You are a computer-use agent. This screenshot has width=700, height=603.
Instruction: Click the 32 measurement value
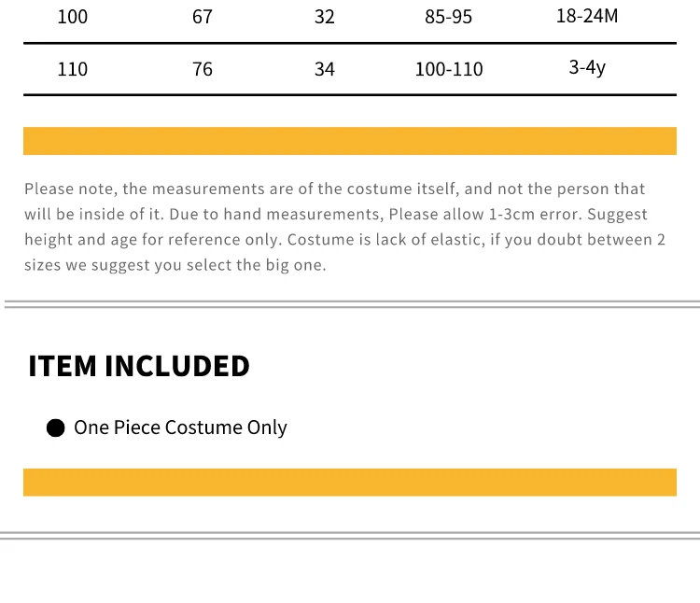325,17
